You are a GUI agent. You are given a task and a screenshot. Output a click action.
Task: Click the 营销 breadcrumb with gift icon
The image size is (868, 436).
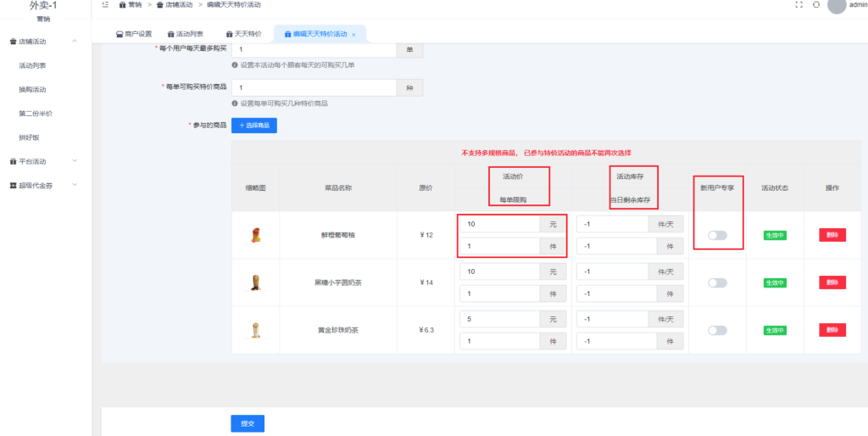coord(130,5)
